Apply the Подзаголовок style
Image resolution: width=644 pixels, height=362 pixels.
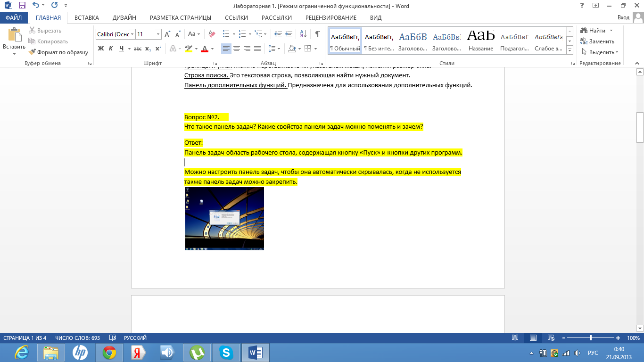(515, 41)
